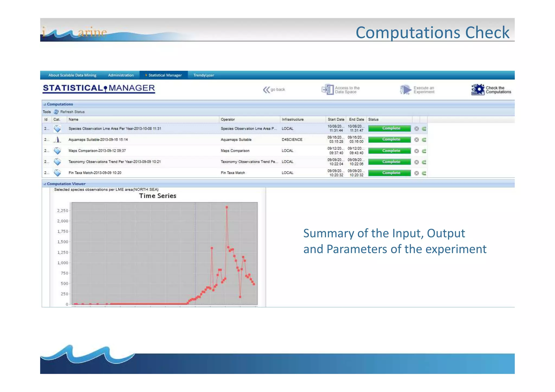Click category icon of Fin Taxa Match row
Image resolution: width=555 pixels, height=392 pixels.
click(57, 173)
